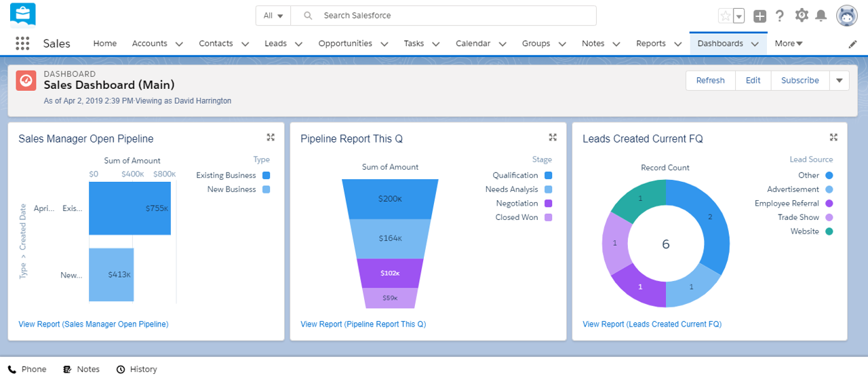Click the Needs Analysis legend color swatch

point(549,189)
